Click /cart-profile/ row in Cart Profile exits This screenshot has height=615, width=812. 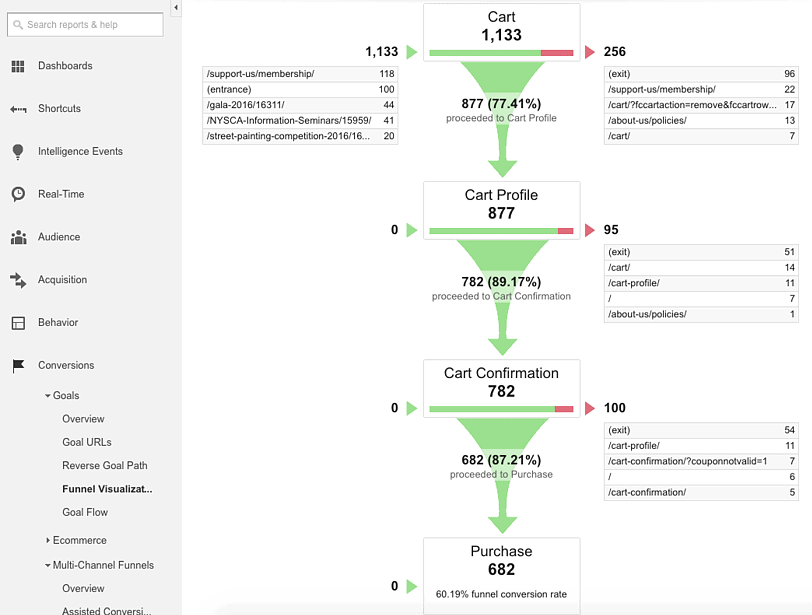tap(701, 283)
